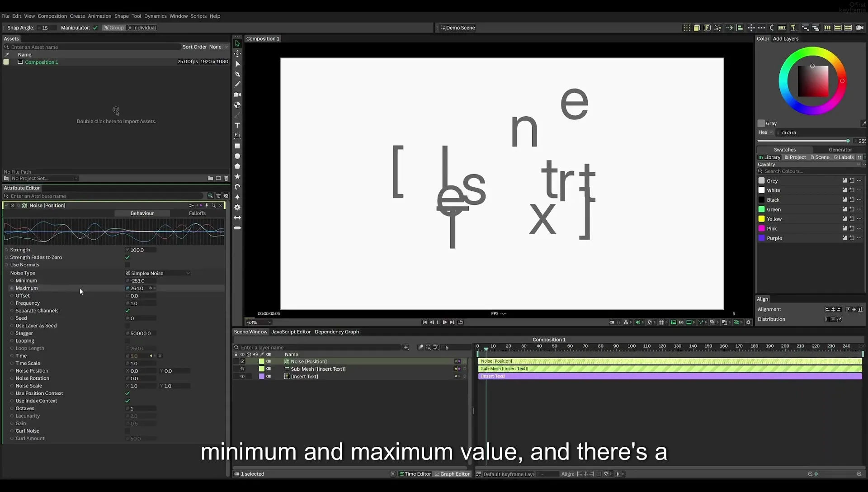Viewport: 868px width, 492px height.
Task: Hide the [Insert Text] layer with its eye icon
Action: tap(242, 376)
